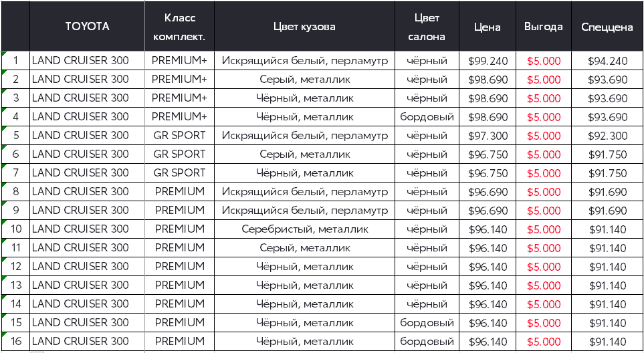Click the Цвет кузова column header
644x353 pixels.
304,27
